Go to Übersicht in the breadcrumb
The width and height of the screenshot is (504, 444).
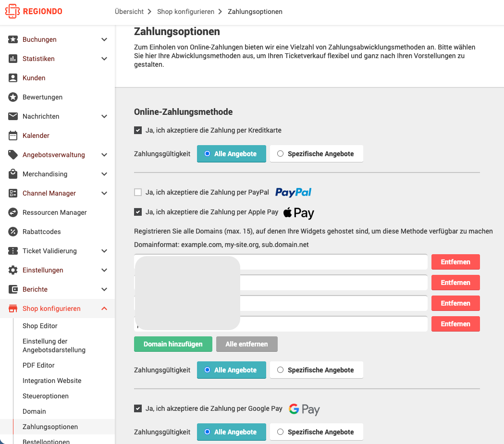129,12
